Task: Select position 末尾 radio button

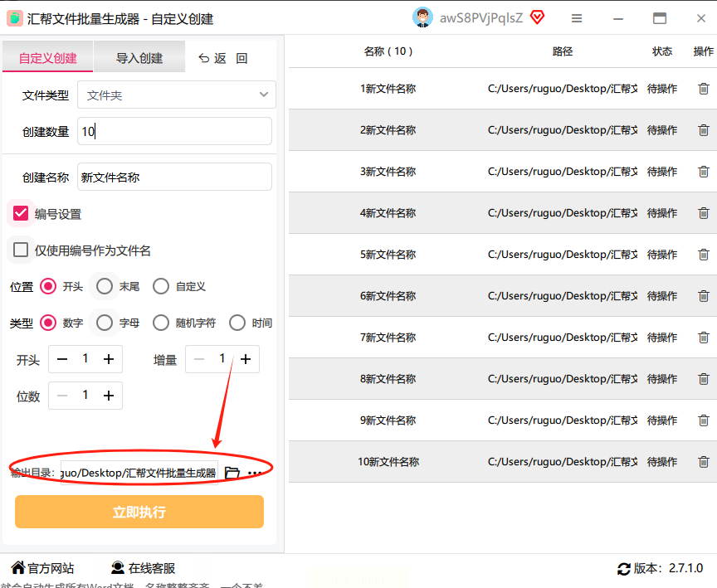Action: tap(105, 286)
